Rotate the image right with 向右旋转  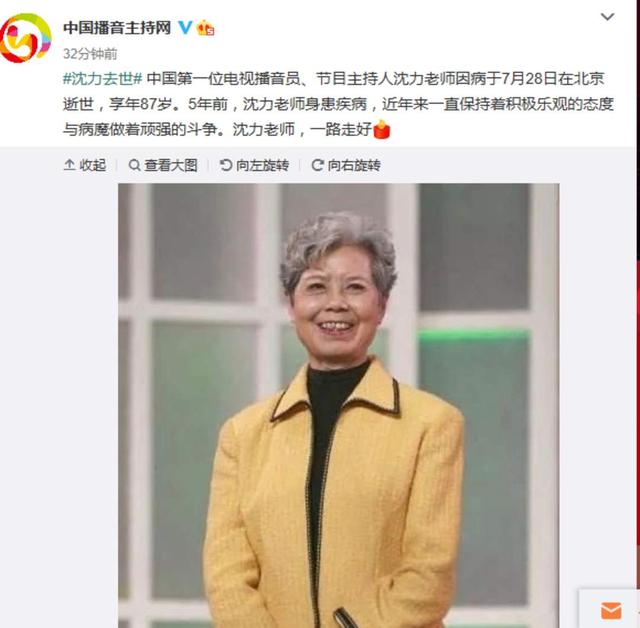pyautogui.click(x=346, y=165)
